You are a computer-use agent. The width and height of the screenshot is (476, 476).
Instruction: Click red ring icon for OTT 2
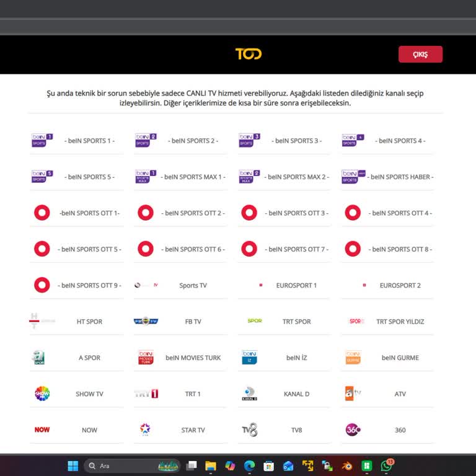(146, 213)
